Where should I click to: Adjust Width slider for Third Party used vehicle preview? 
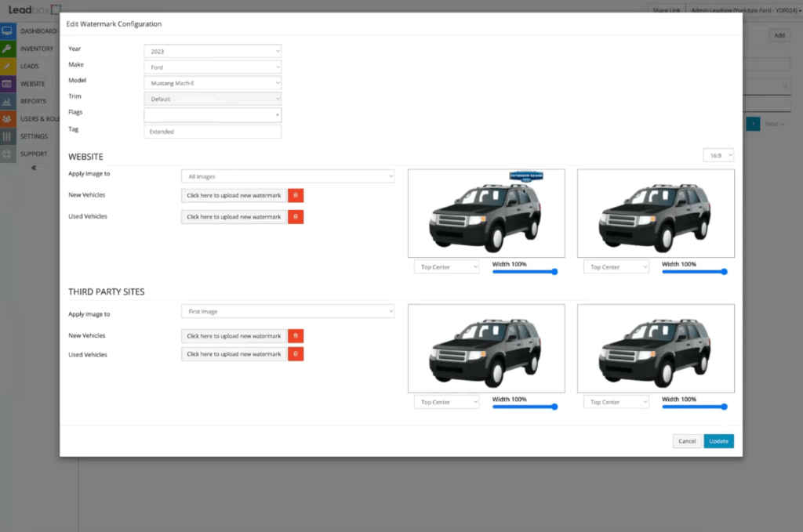(x=695, y=407)
